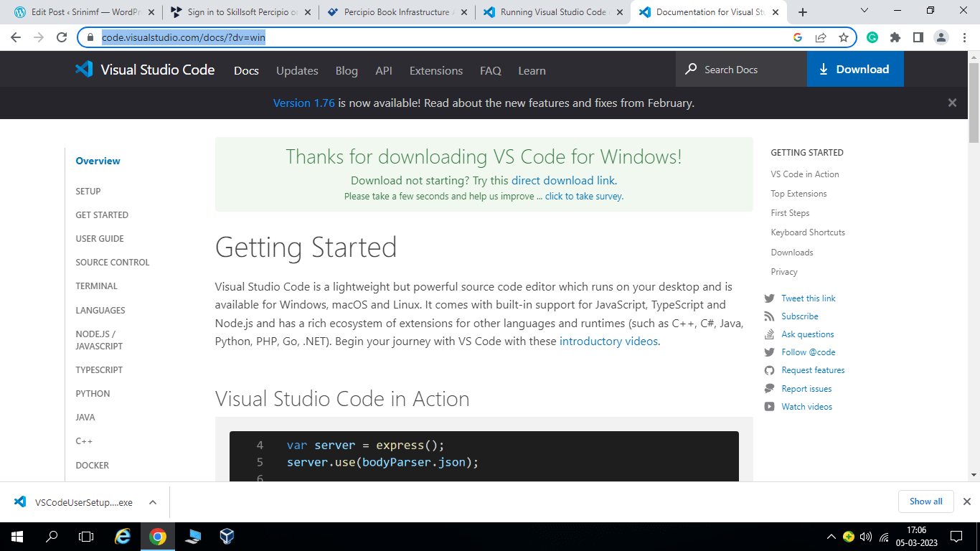This screenshot has width=980, height=551.
Task: Click the Search Docs magnifier icon
Action: (x=691, y=69)
